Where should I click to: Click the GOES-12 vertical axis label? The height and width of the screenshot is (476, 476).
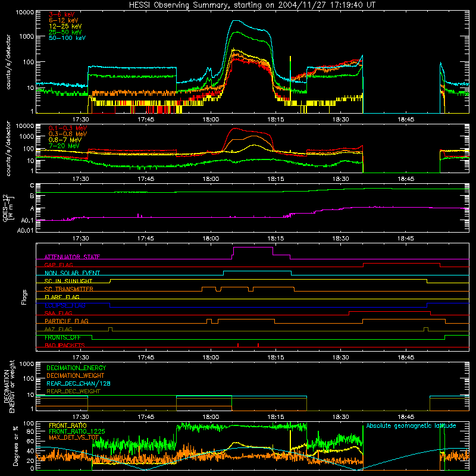point(8,208)
